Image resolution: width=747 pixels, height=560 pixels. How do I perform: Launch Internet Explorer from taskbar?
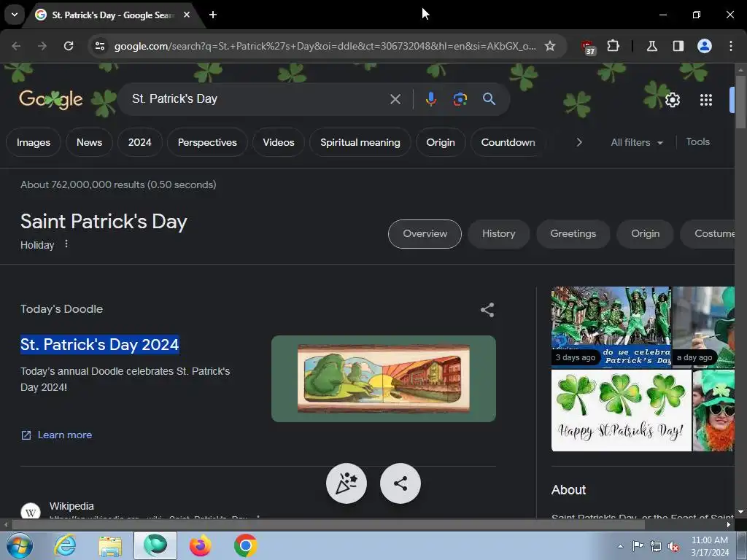pyautogui.click(x=65, y=545)
